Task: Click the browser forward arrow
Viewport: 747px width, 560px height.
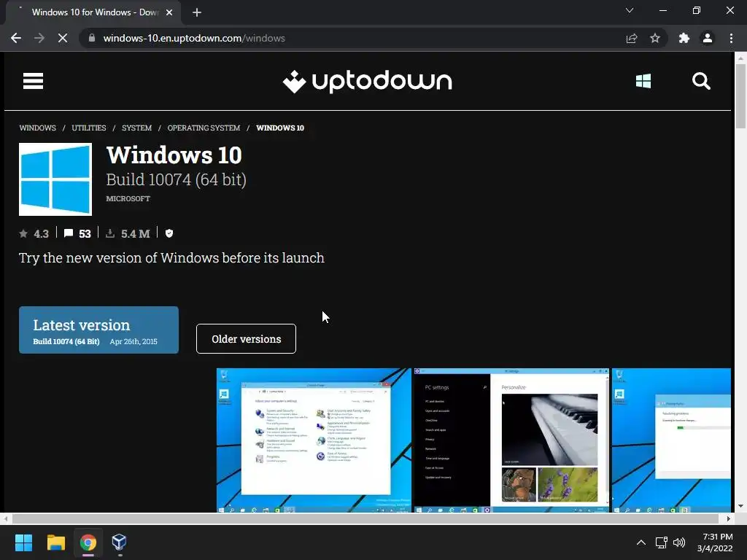Action: (x=39, y=38)
